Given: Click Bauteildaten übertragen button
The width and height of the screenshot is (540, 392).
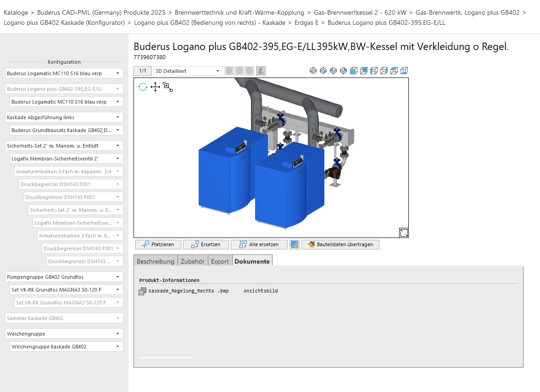Looking at the screenshot, I should click(x=340, y=244).
